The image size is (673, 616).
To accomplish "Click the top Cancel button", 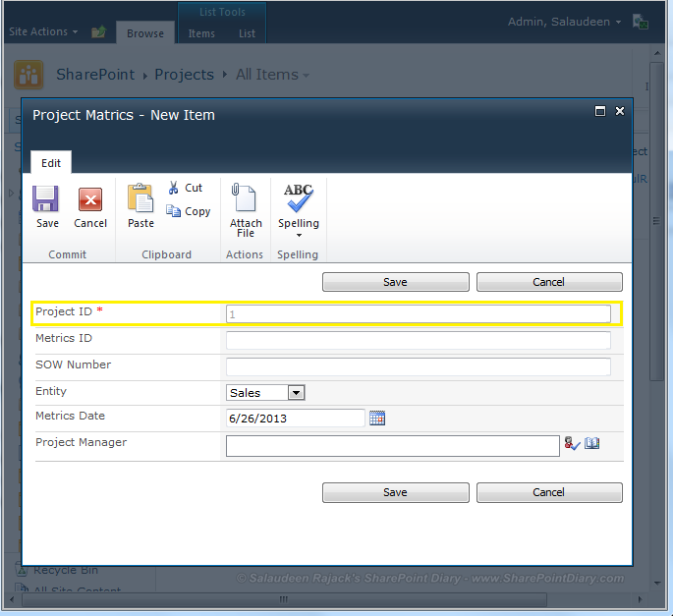I will [549, 282].
